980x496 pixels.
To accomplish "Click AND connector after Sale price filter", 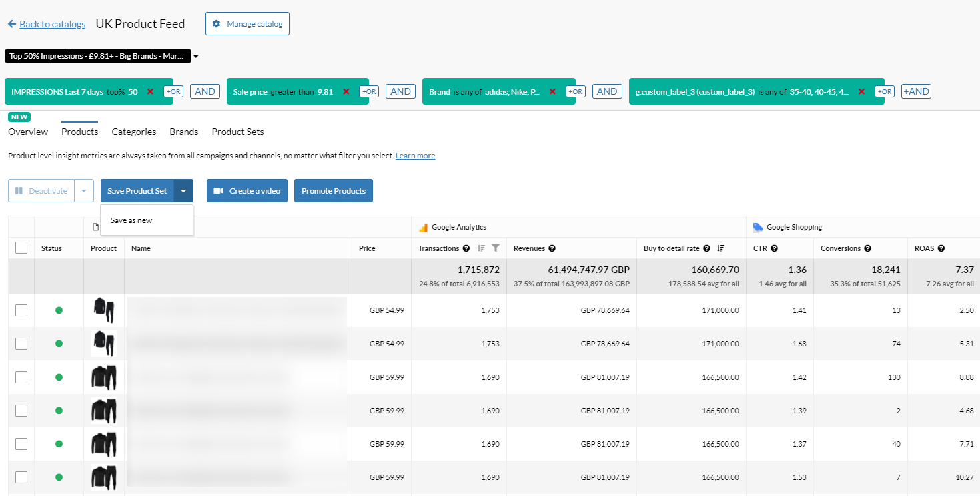I will coord(400,91).
